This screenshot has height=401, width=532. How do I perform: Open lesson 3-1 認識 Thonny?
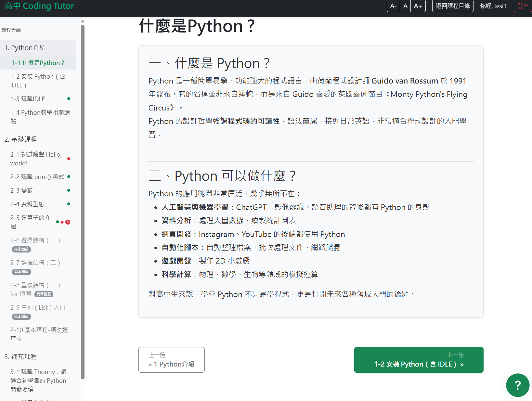point(38,380)
